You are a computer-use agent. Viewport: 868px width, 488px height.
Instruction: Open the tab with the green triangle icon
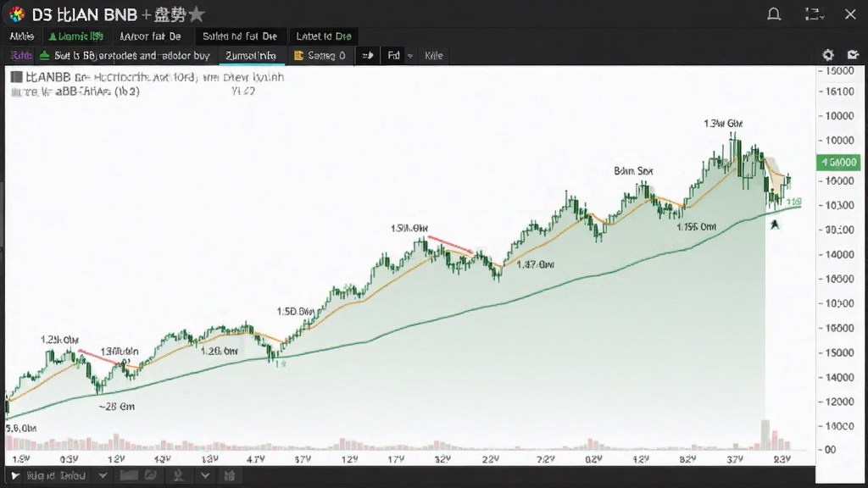click(x=75, y=36)
